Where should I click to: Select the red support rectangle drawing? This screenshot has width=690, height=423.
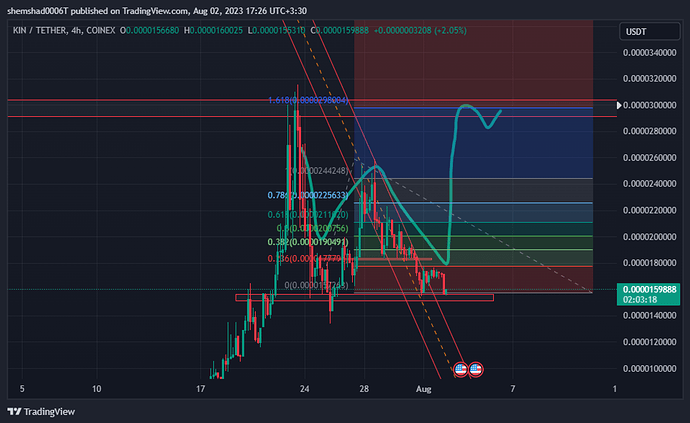pos(364,298)
